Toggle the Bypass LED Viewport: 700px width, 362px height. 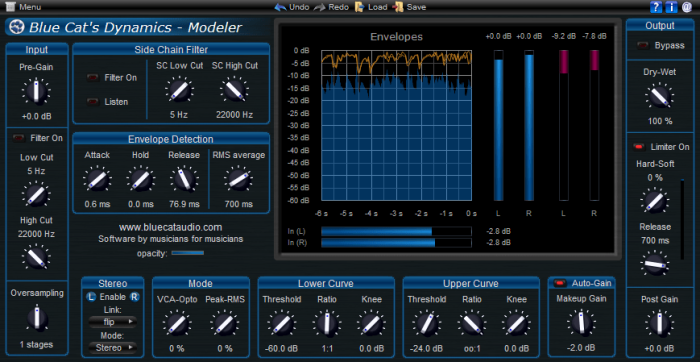point(643,46)
